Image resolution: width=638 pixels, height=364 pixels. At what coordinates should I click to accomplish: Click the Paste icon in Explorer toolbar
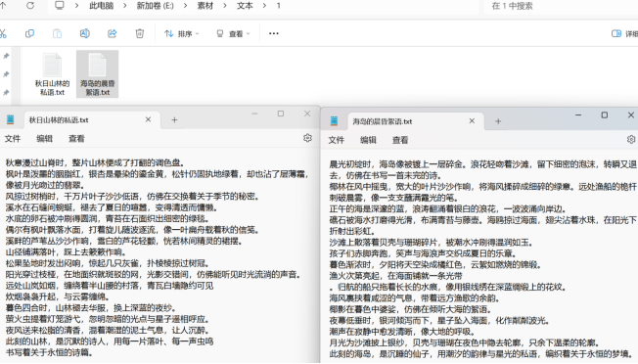[57, 33]
